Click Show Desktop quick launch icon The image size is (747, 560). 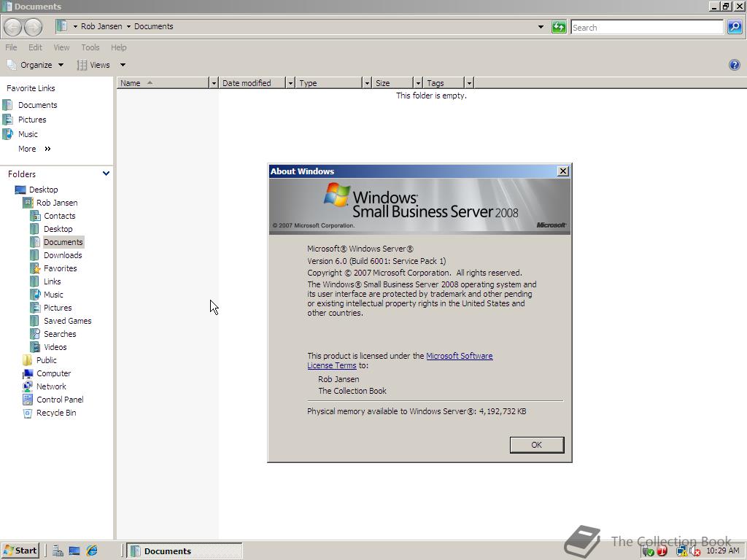(74, 551)
